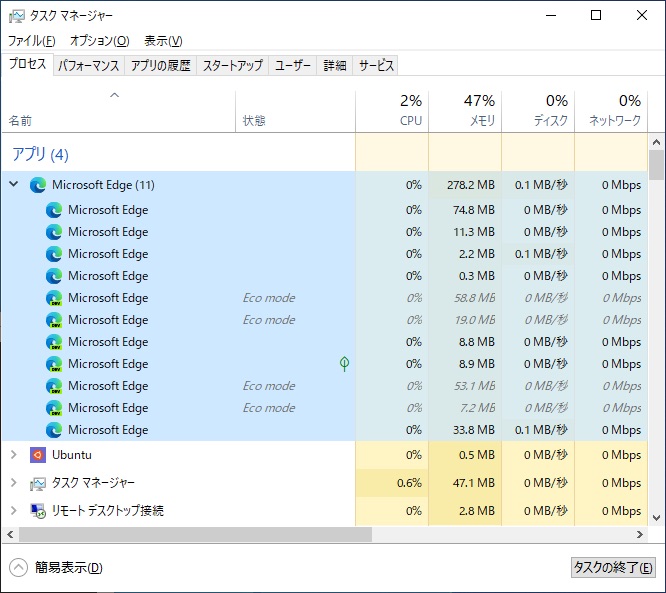Expand the リモート デスクトップ接続 process group
Image resolution: width=666 pixels, height=593 pixels.
pyautogui.click(x=14, y=510)
